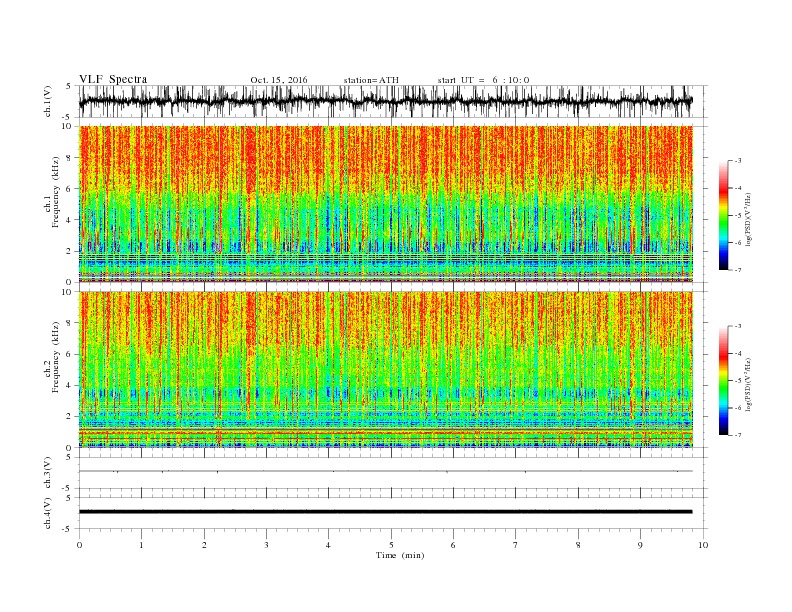Click the time axis tick label '5'
The image size is (792, 612).
point(391,545)
